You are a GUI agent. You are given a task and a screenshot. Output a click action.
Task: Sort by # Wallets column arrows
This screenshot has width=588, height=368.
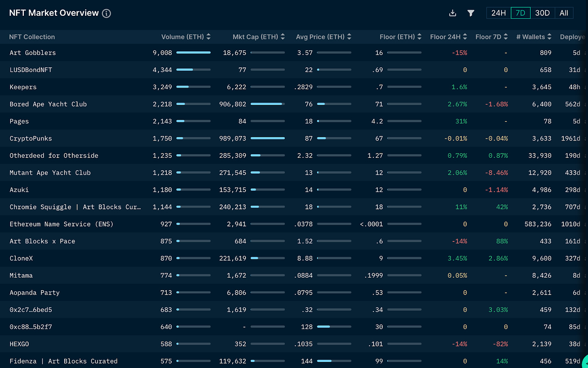point(549,37)
